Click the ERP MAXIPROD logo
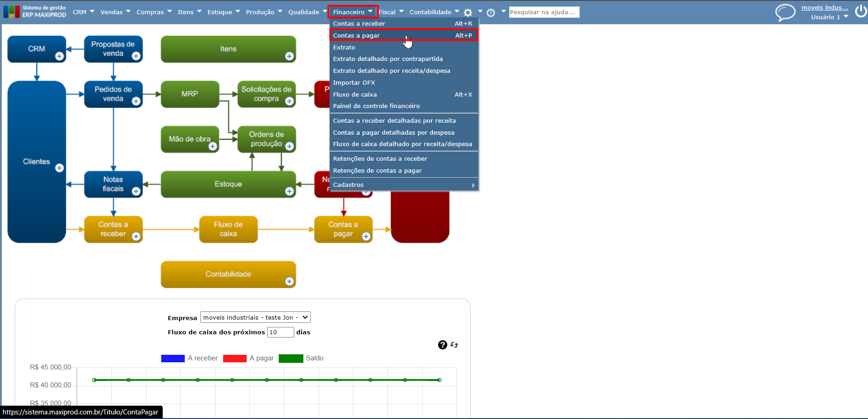 click(x=35, y=11)
